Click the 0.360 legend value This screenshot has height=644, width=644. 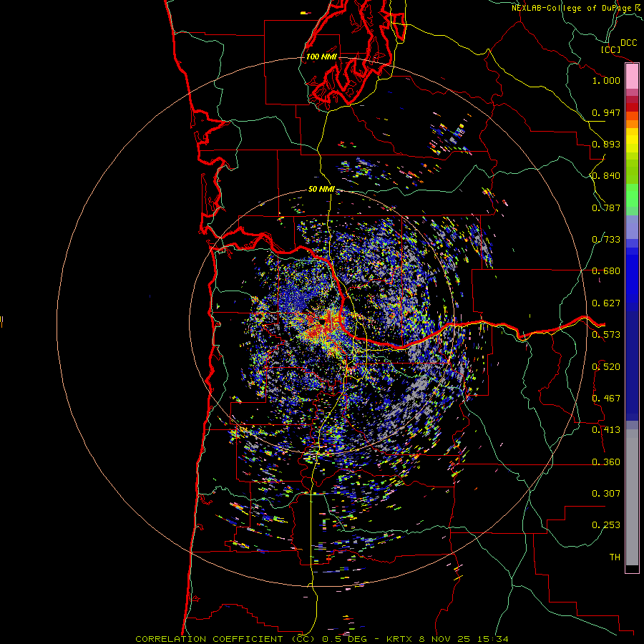(606, 462)
